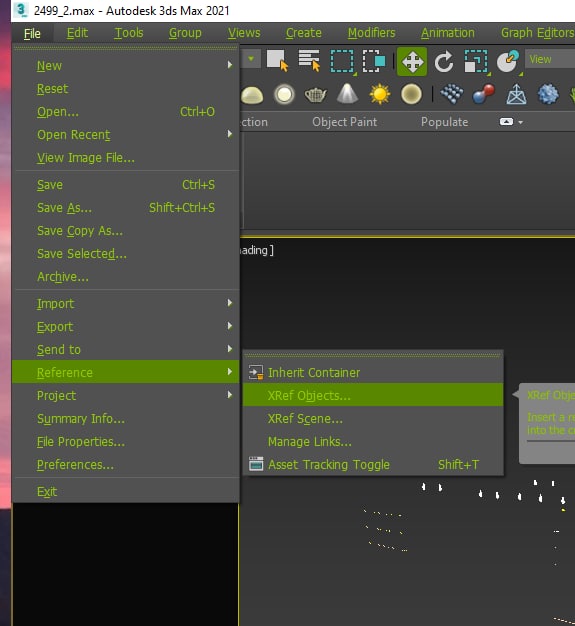Open the Graph Editors menu
The height and width of the screenshot is (626, 575).
(x=537, y=33)
